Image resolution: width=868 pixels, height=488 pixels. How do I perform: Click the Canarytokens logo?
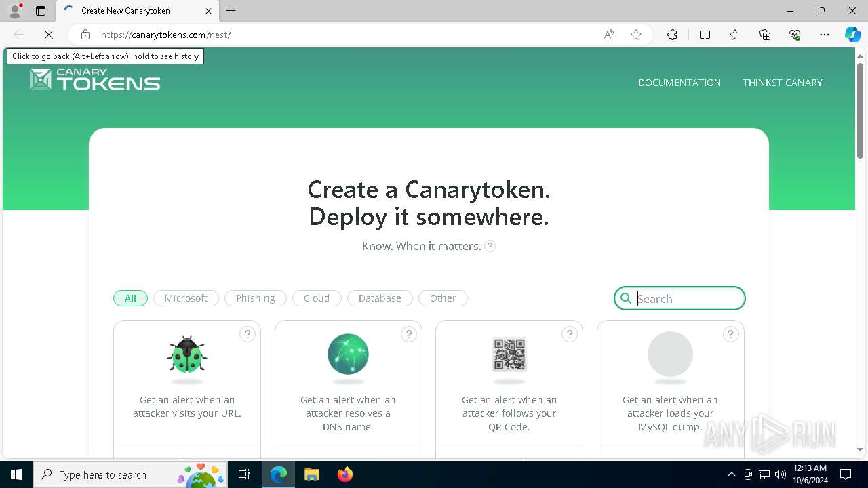click(95, 80)
